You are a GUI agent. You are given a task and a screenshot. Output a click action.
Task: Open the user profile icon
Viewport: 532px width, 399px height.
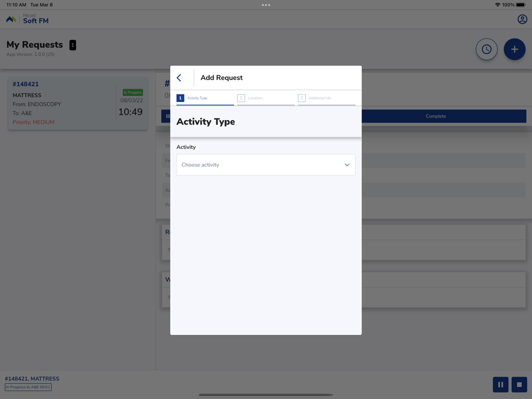pyautogui.click(x=522, y=19)
